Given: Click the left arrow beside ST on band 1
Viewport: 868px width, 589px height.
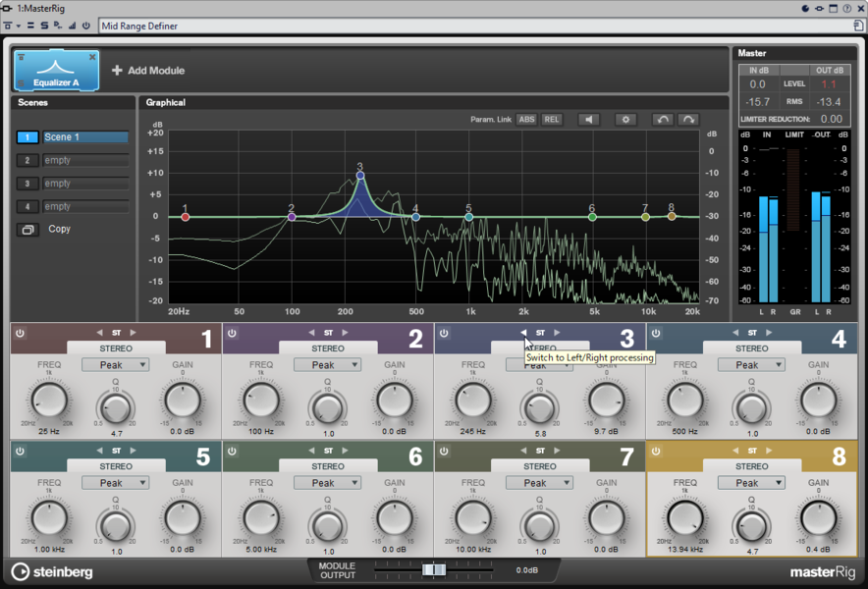Looking at the screenshot, I should [99, 333].
